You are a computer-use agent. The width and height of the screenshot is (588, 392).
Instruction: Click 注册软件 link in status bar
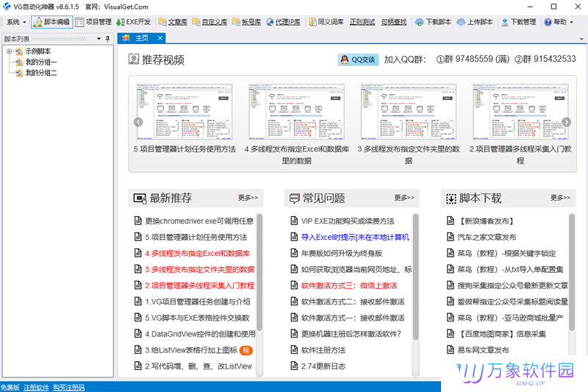tap(36, 388)
